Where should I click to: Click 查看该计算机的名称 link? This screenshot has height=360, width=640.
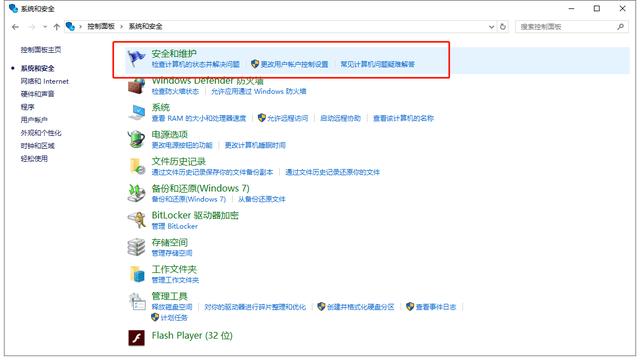pos(403,118)
